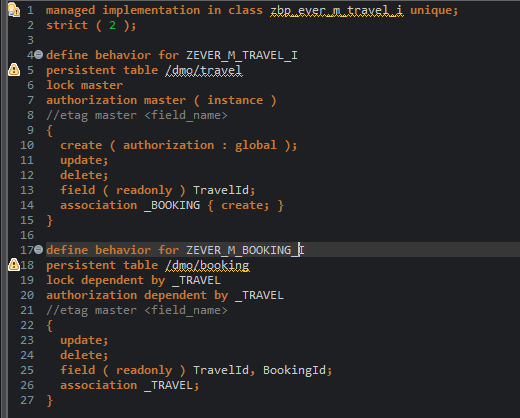
Task: Click '_TRAVEL' in lock dependent line
Action: pyautogui.click(x=196, y=280)
